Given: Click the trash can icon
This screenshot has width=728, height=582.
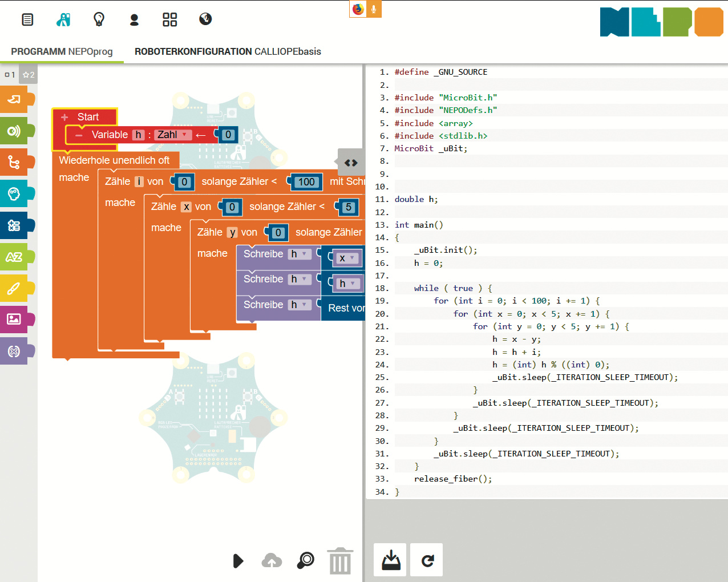Looking at the screenshot, I should pos(340,561).
